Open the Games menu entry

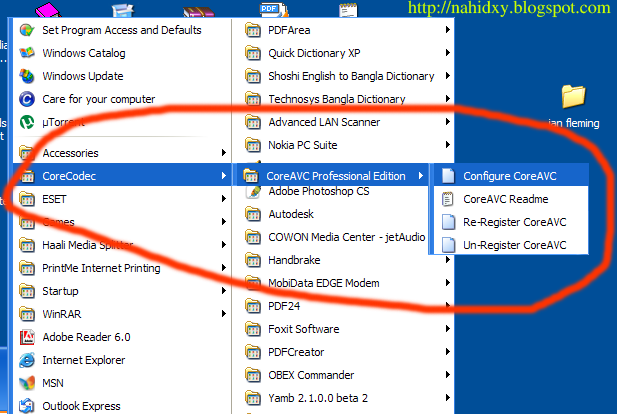pyautogui.click(x=122, y=222)
